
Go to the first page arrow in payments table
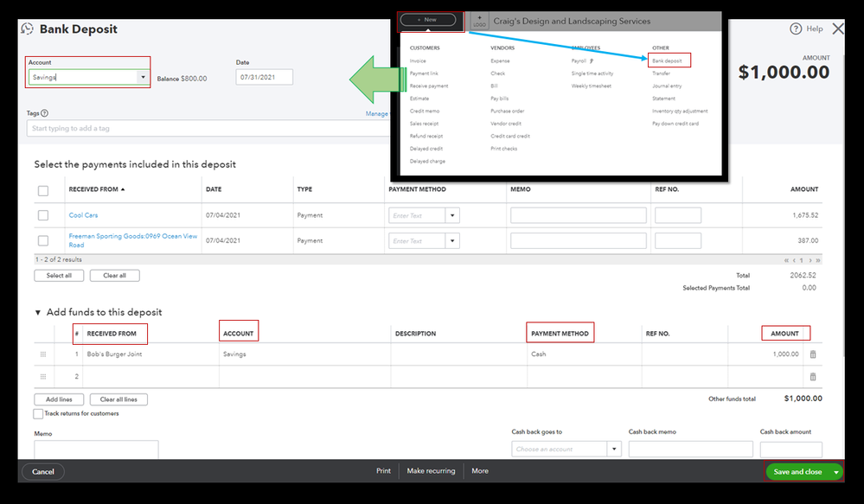786,260
